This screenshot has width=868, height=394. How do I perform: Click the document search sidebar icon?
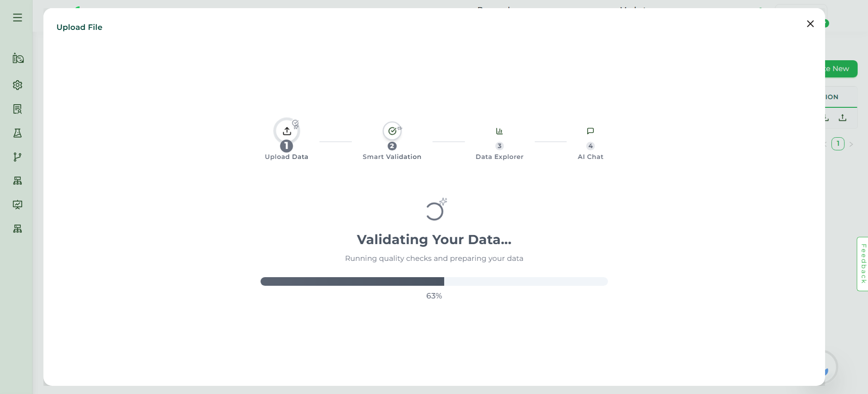(18, 109)
